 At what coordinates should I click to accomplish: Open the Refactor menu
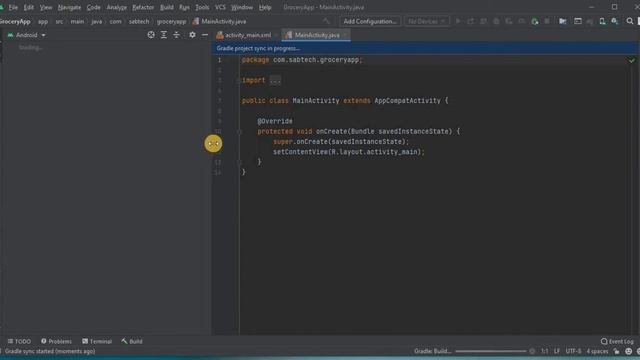(143, 7)
